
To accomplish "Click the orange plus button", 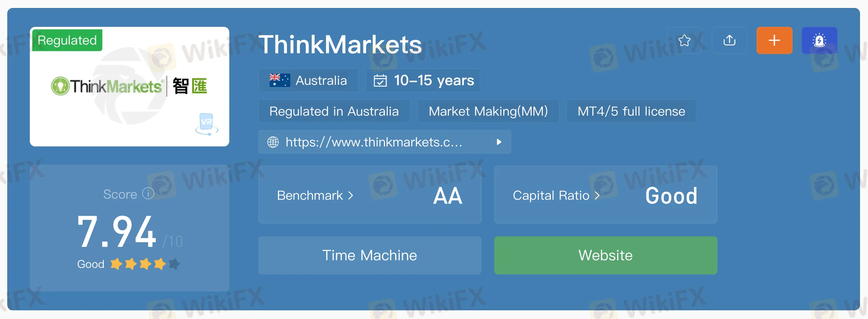I will (774, 40).
